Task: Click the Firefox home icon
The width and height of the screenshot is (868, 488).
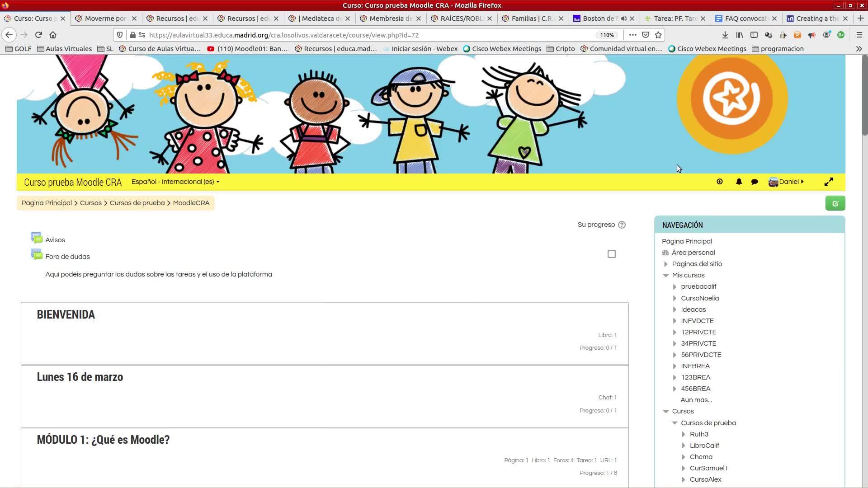Action: coord(53,35)
